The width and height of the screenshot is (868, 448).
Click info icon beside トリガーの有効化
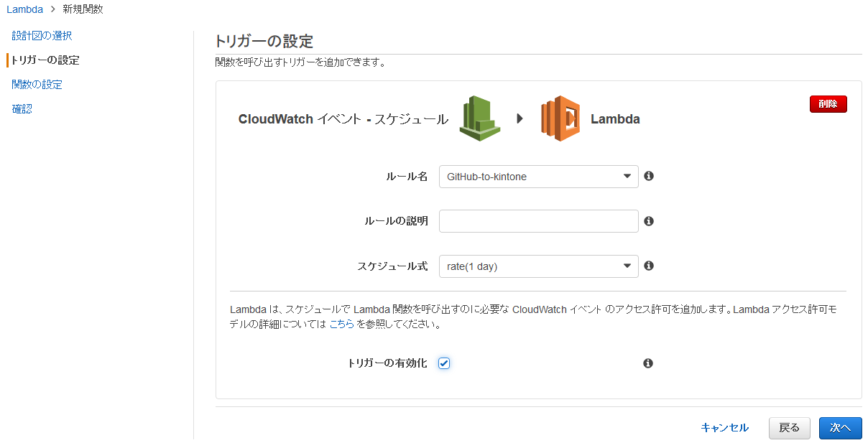[x=648, y=363]
